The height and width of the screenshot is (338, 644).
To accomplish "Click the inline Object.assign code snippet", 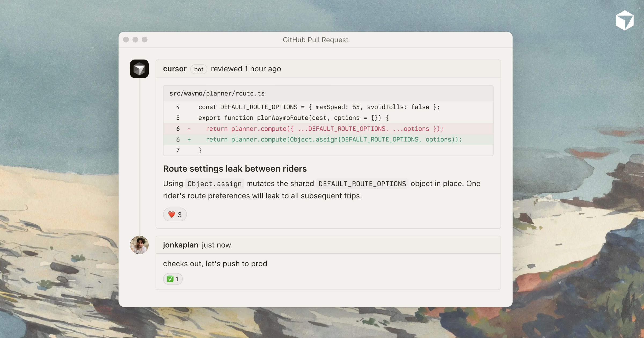I will (214, 184).
